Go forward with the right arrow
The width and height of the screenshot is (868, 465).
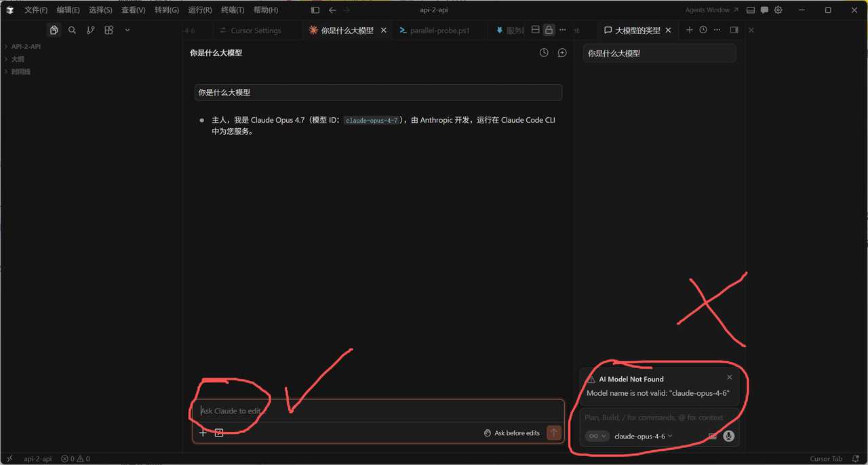pyautogui.click(x=347, y=10)
